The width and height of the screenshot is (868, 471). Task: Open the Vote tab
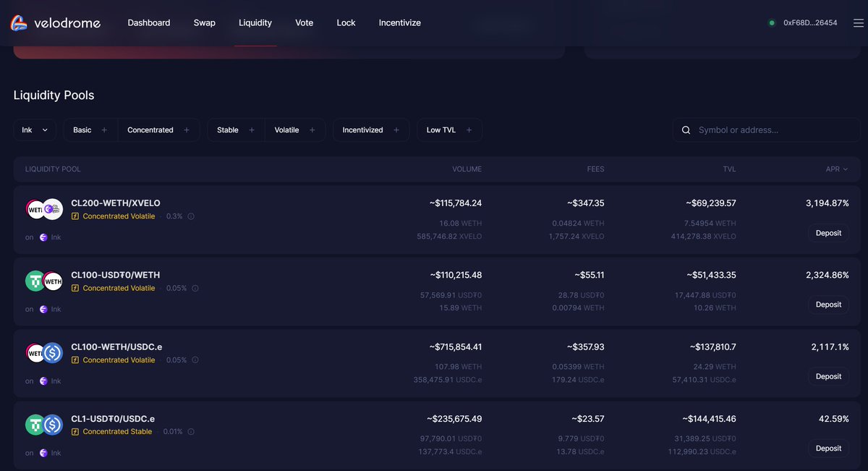(x=305, y=23)
